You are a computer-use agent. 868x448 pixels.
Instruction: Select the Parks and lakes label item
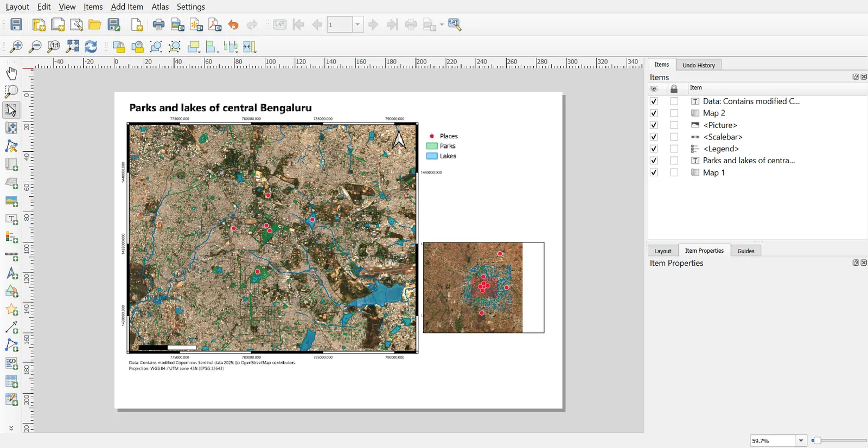[x=749, y=161]
